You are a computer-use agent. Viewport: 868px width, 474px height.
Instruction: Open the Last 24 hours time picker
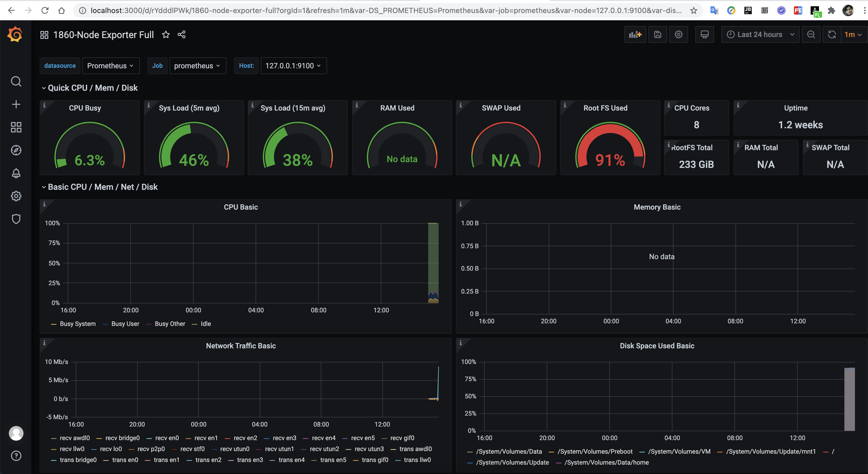760,35
